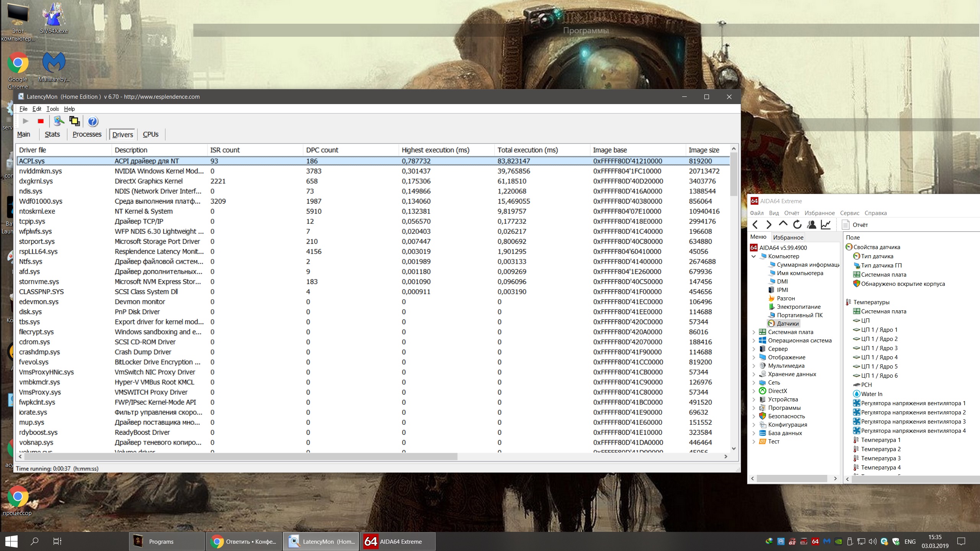The height and width of the screenshot is (551, 980).
Task: Collapse the Компьютер tree node
Action: click(754, 256)
